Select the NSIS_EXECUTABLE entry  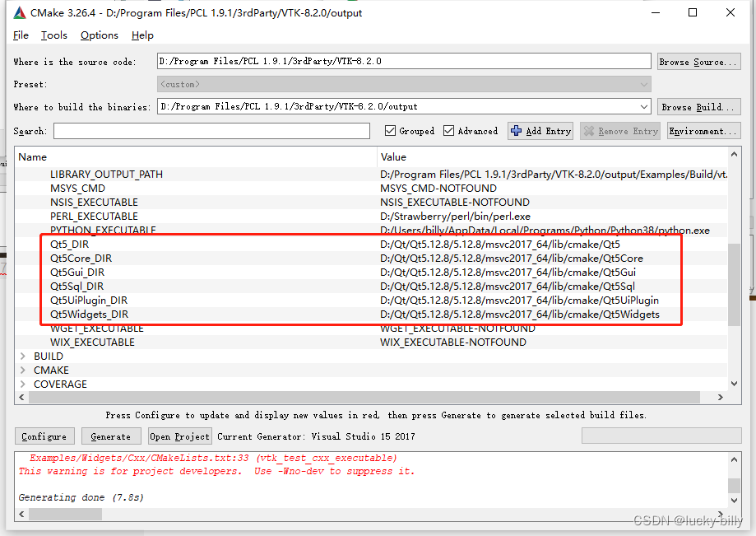94,203
